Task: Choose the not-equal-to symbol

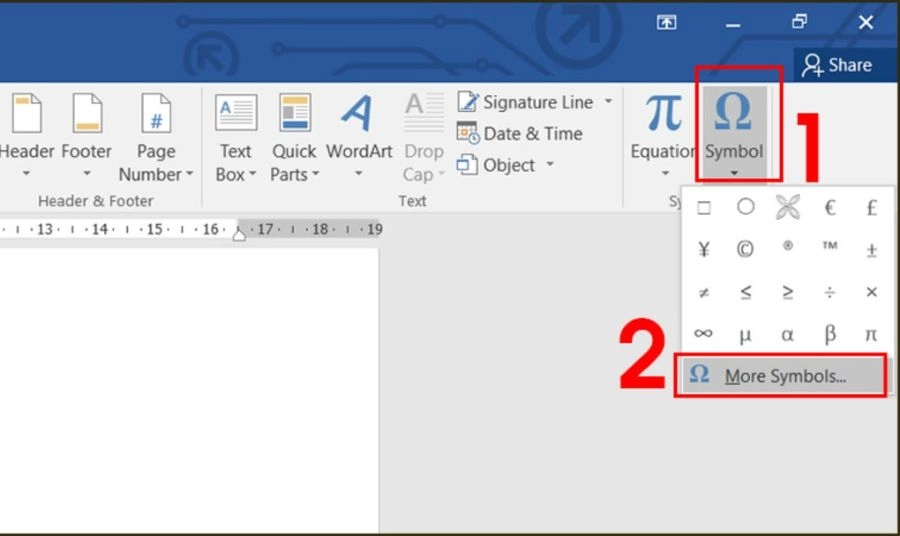Action: point(703,292)
